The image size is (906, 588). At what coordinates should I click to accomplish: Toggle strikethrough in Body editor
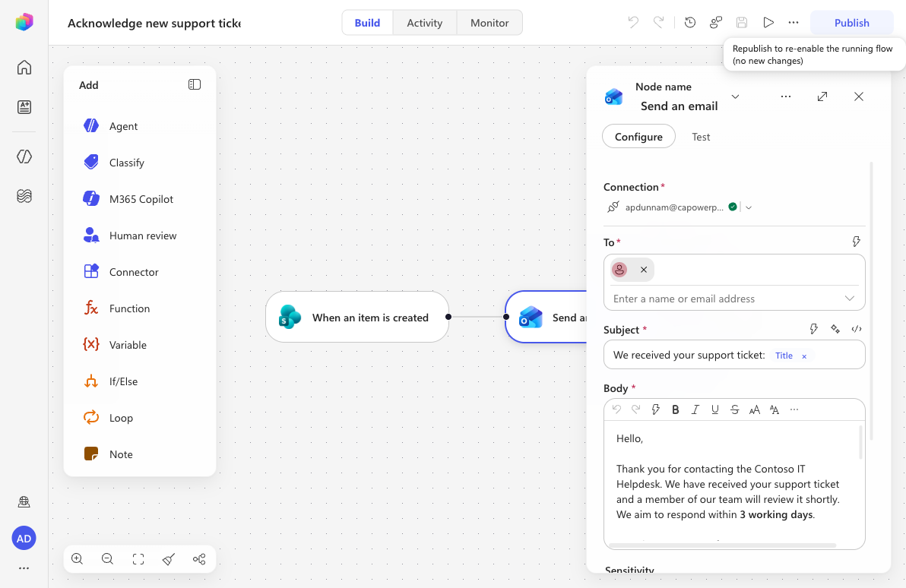[734, 409]
